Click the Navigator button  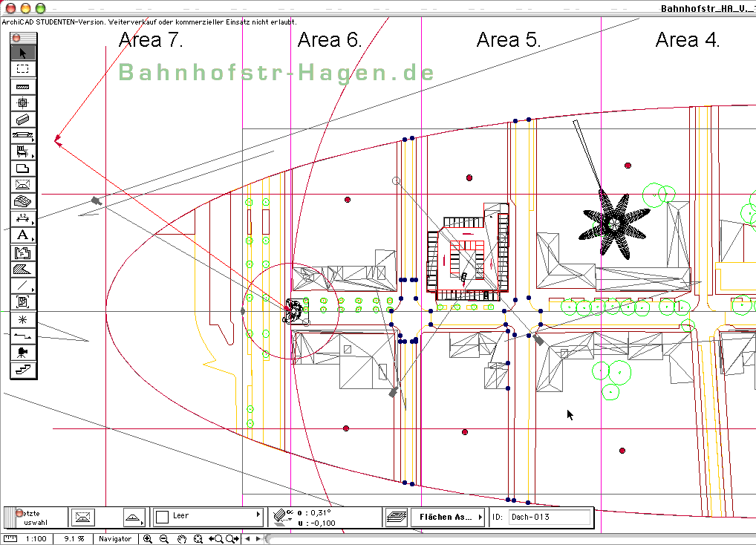tap(115, 539)
